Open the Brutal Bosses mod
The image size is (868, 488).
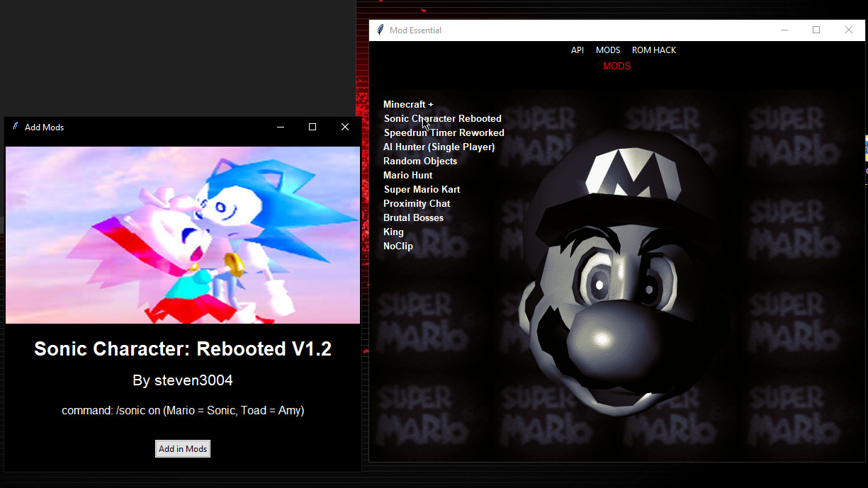coord(413,217)
